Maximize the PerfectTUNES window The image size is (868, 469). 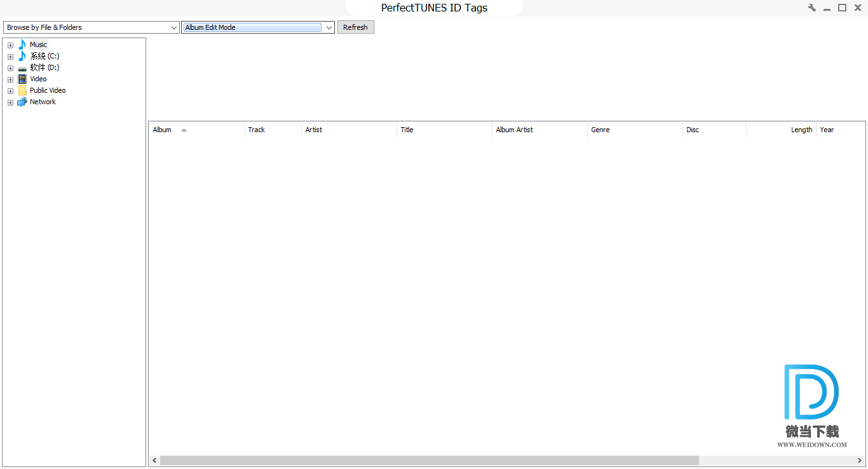pos(842,8)
